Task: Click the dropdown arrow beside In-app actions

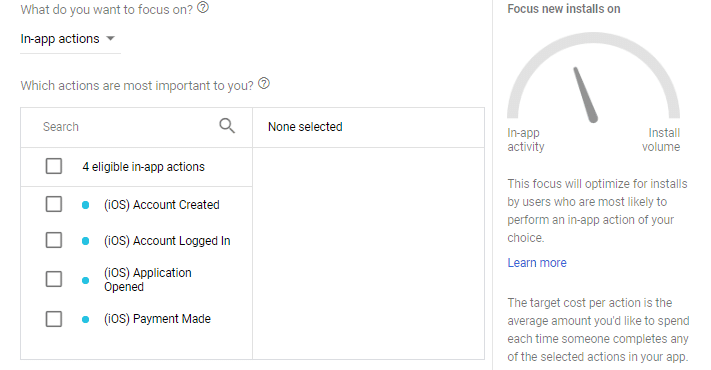Action: click(x=110, y=39)
